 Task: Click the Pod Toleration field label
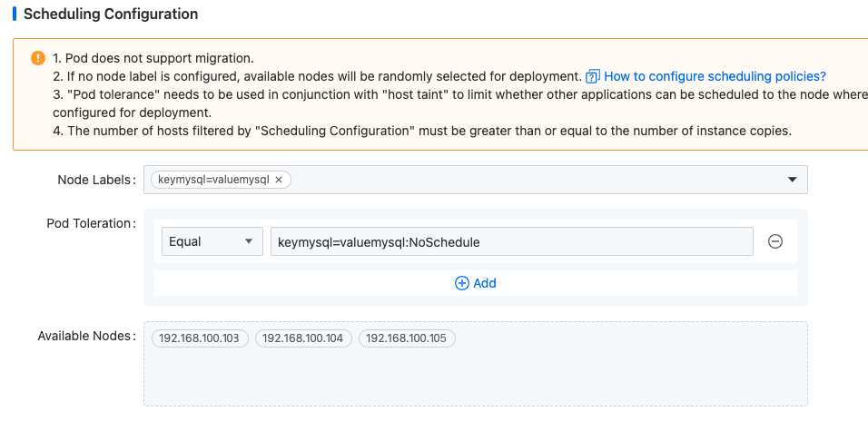point(90,223)
